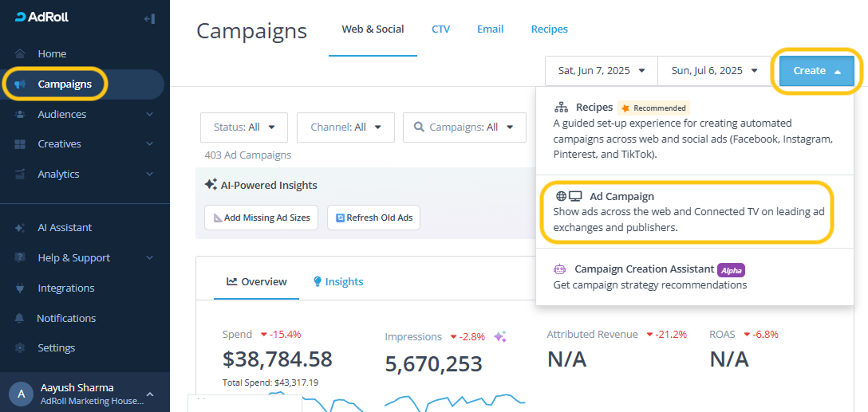
Task: Click the blue Create button
Action: (816, 71)
